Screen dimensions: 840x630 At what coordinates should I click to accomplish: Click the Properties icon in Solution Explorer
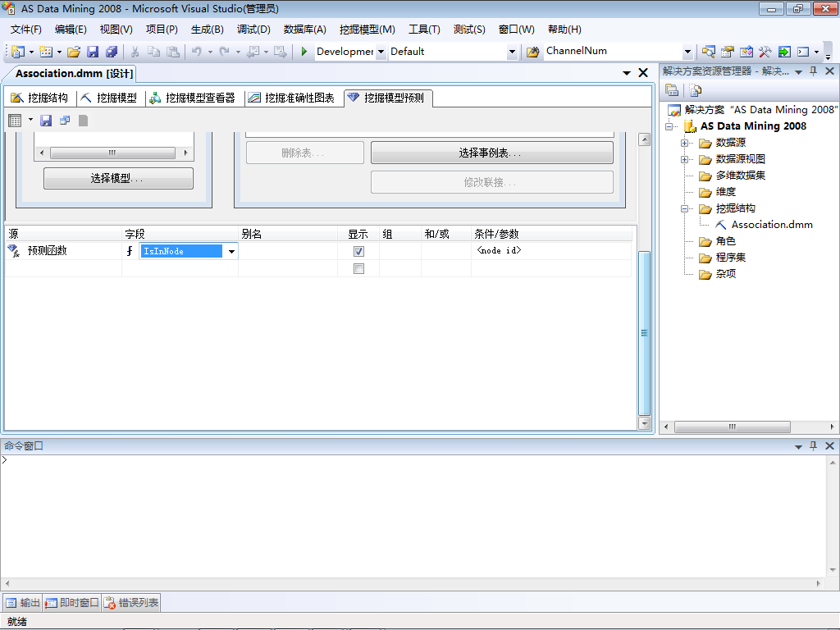(x=672, y=90)
